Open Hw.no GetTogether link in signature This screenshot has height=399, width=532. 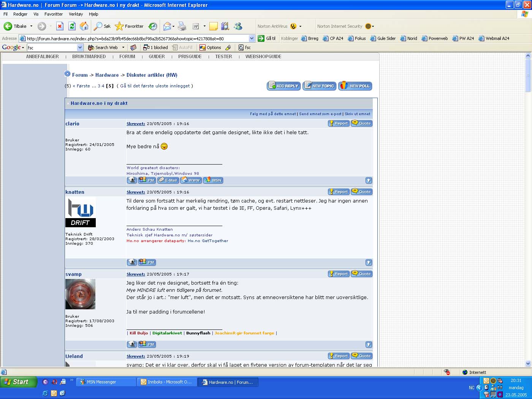(x=208, y=241)
